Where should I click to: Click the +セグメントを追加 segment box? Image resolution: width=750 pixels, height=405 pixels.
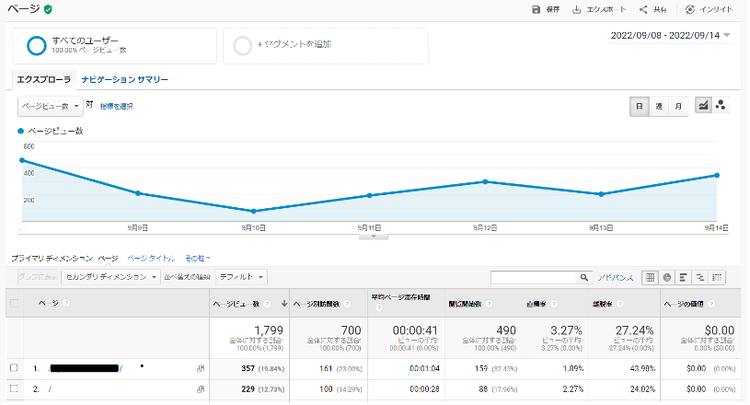tap(326, 46)
